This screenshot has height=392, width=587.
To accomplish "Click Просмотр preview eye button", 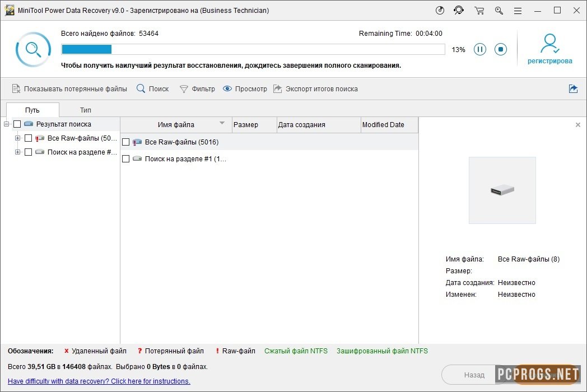I will [x=245, y=89].
